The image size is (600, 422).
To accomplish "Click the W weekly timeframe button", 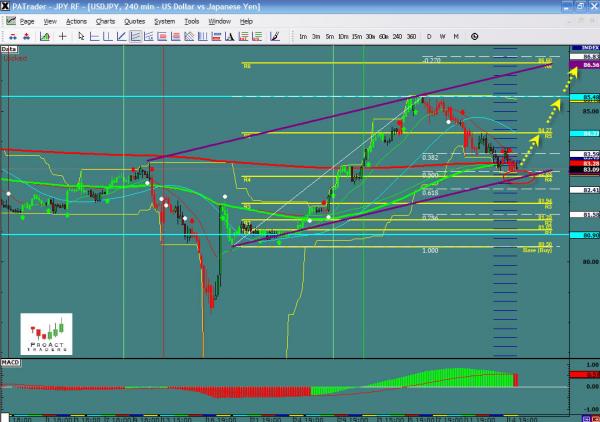I will pos(442,36).
